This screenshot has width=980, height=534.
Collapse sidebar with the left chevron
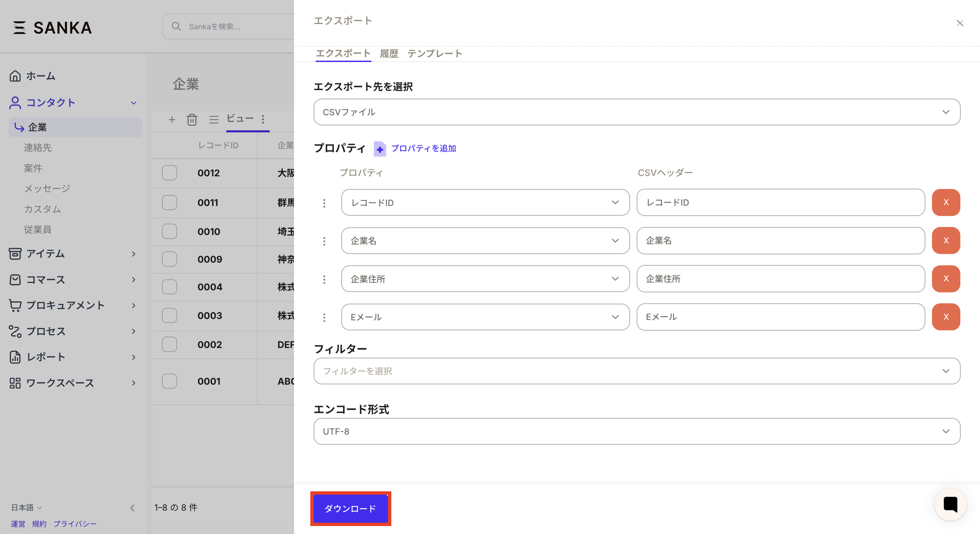132,508
